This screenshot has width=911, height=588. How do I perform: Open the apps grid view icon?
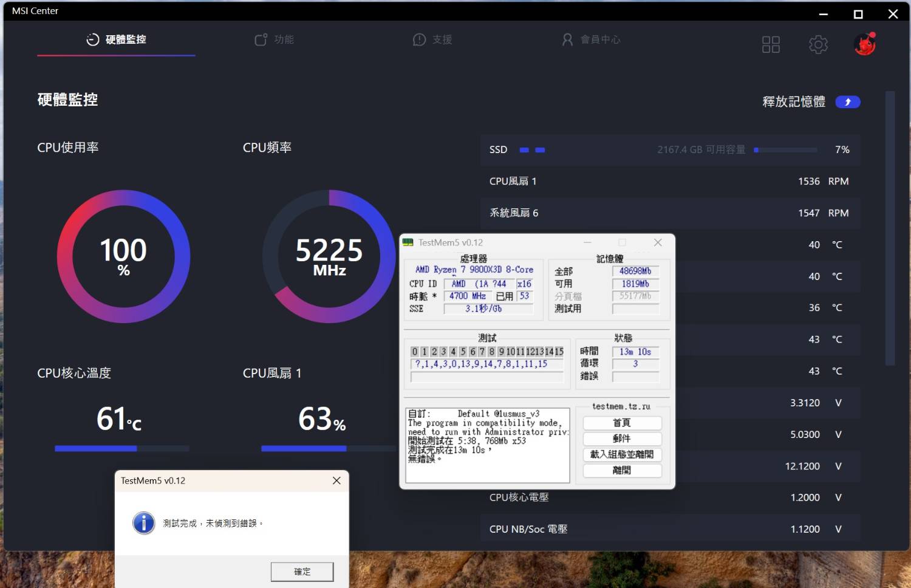click(771, 44)
